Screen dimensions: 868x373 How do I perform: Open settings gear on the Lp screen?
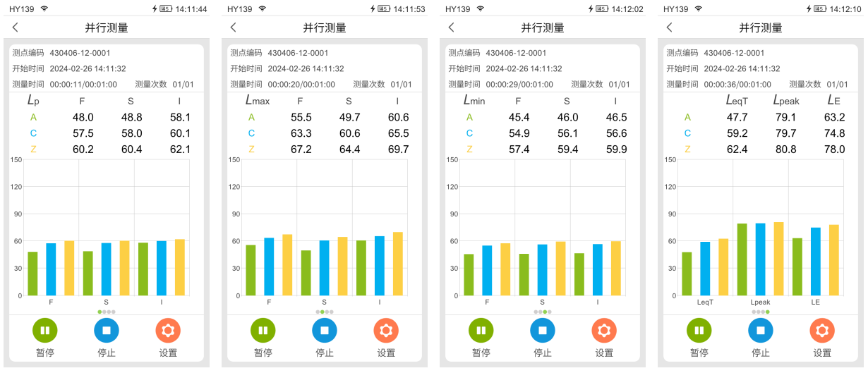(168, 330)
